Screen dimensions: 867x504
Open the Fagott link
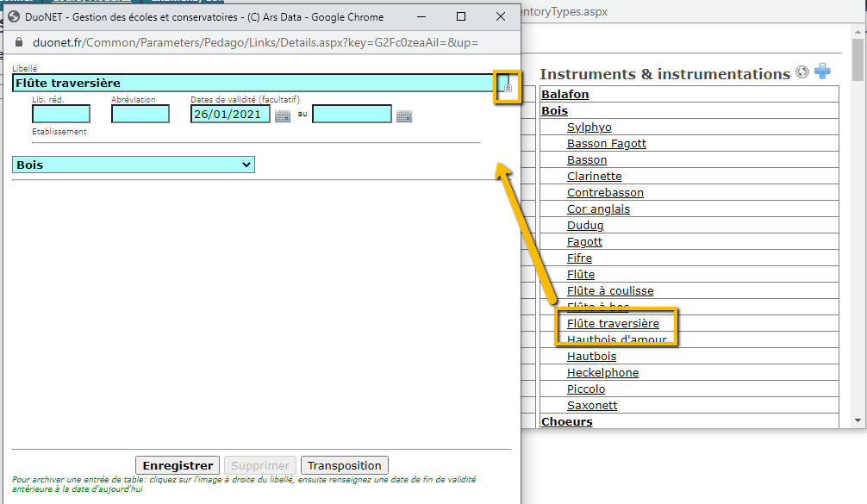click(584, 241)
